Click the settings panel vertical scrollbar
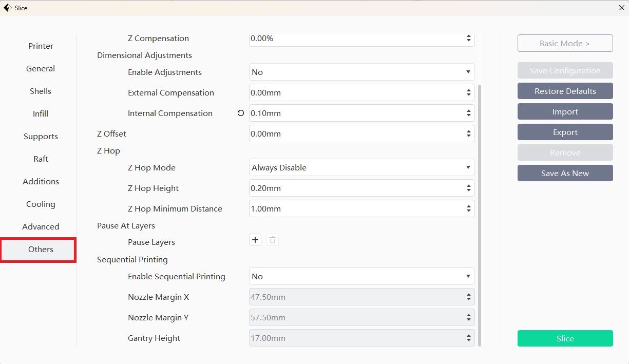The height and width of the screenshot is (364, 629). click(480, 216)
